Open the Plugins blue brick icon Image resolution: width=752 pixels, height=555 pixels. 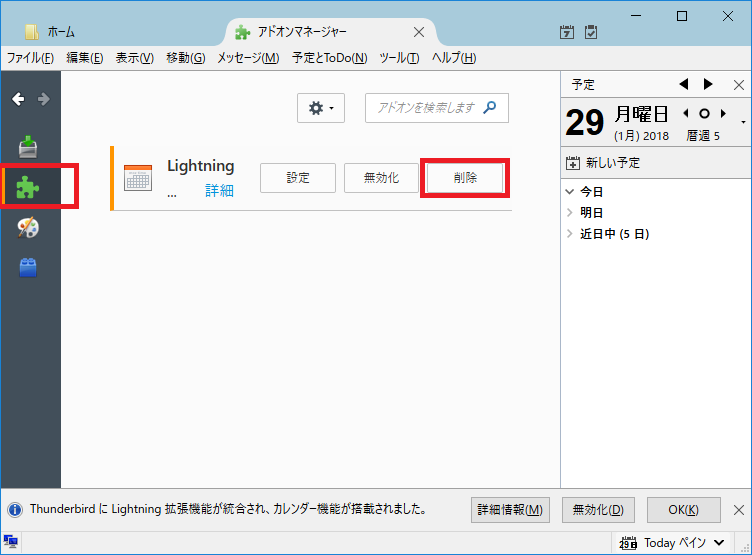tap(28, 268)
